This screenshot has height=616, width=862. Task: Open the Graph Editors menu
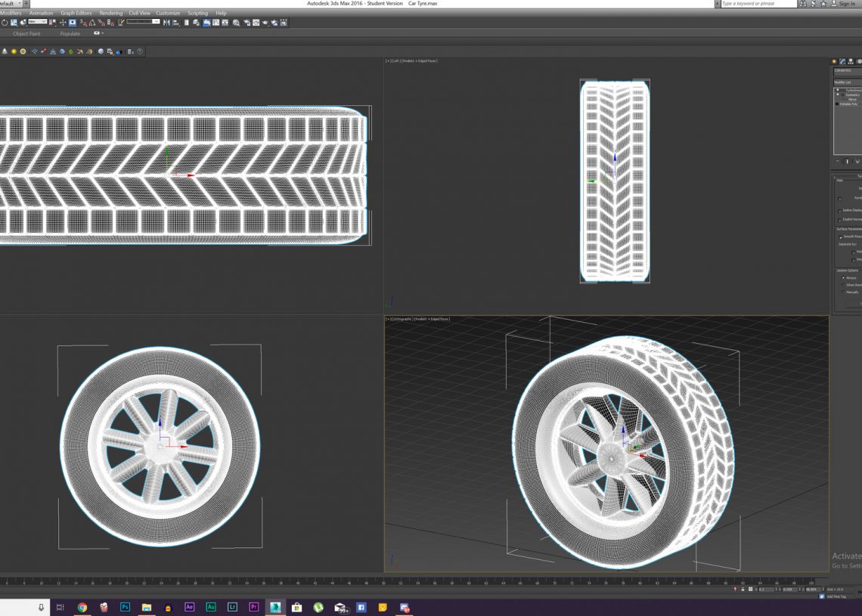coord(76,13)
